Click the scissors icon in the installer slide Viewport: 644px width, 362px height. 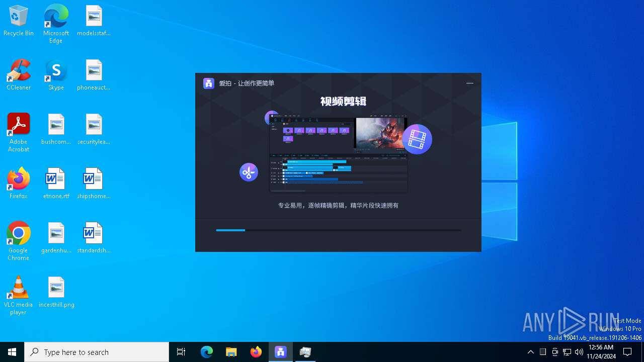tap(249, 172)
